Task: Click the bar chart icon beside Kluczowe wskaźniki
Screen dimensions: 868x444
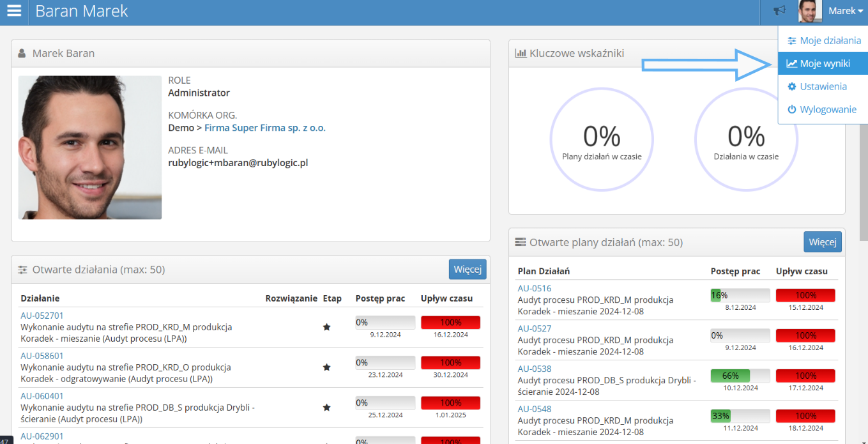Action: [x=521, y=54]
